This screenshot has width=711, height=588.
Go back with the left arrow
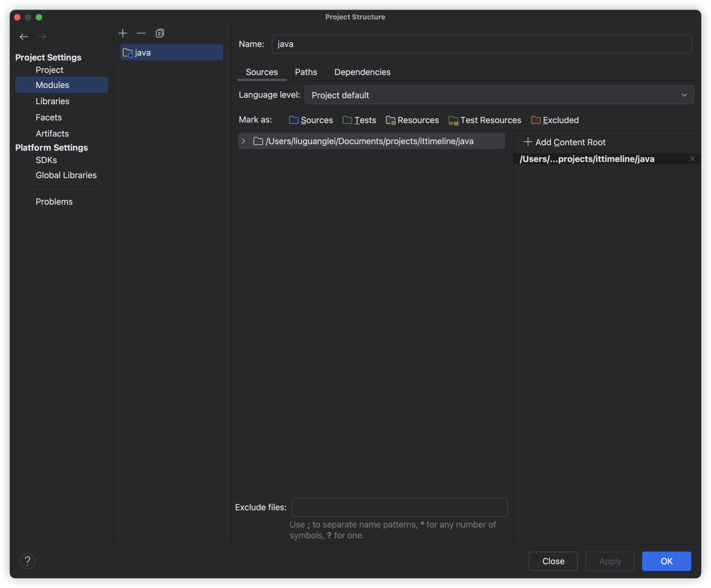24,36
